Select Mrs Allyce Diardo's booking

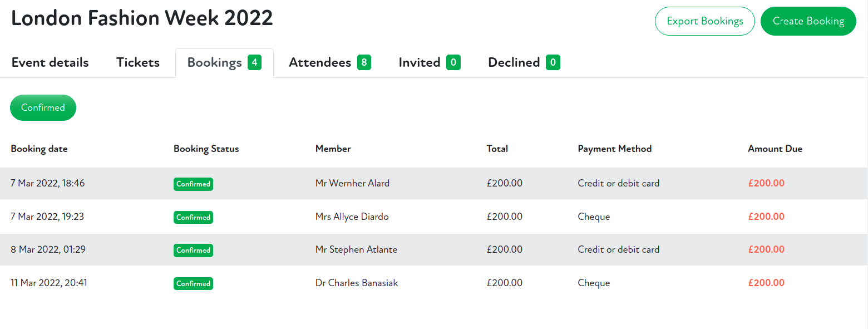tap(352, 217)
